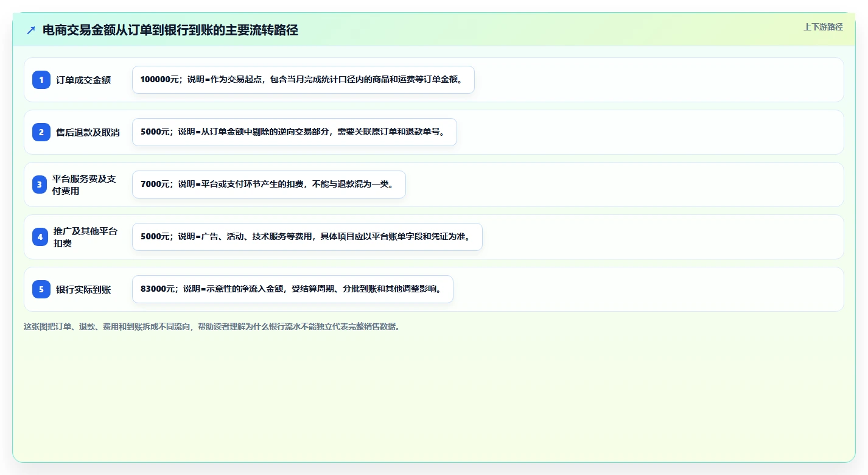Select the 订单成交金额 label
This screenshot has width=868, height=475.
[83, 80]
